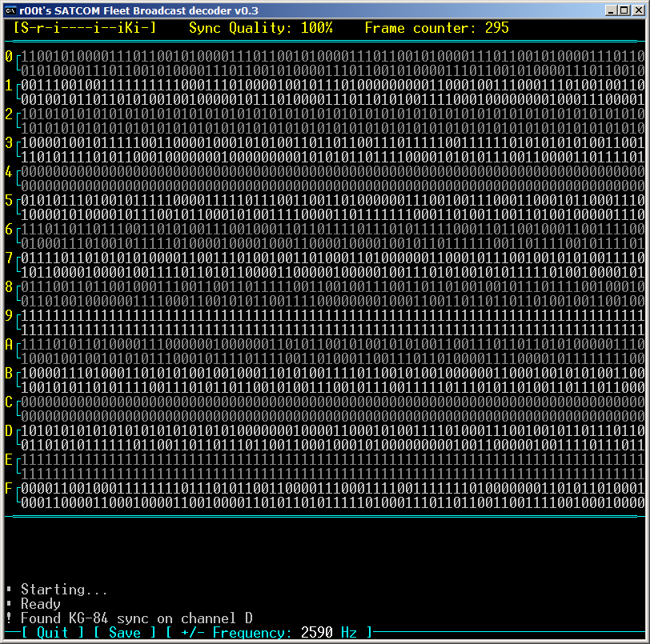The image size is (650, 644).
Task: Click channel 9's all-ones first bit row
Action: [x=333, y=316]
